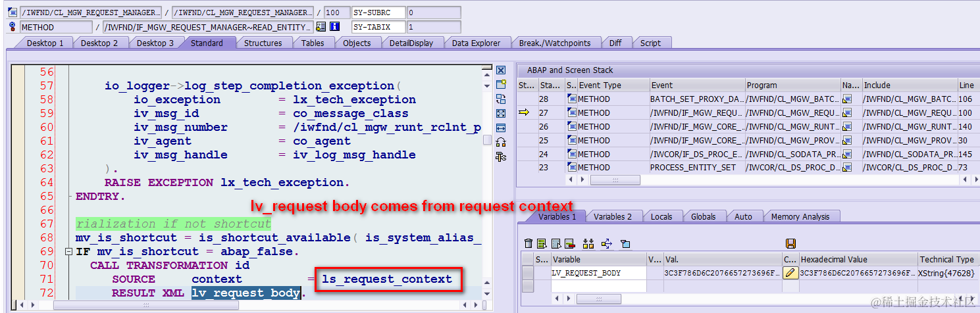Switch to the Desktop 2 tab

pos(99,43)
